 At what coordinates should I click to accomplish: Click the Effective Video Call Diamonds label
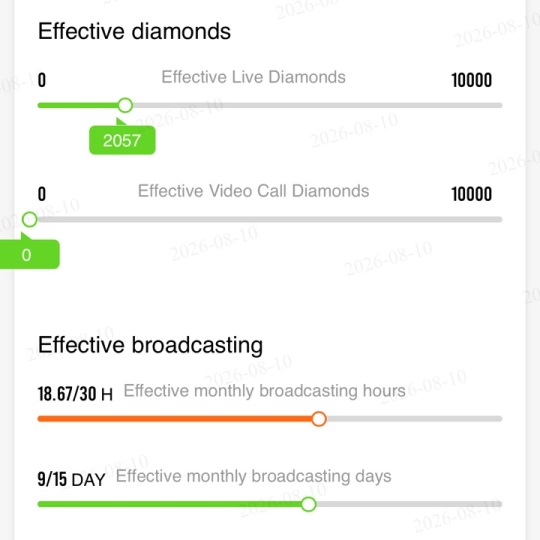click(x=253, y=191)
